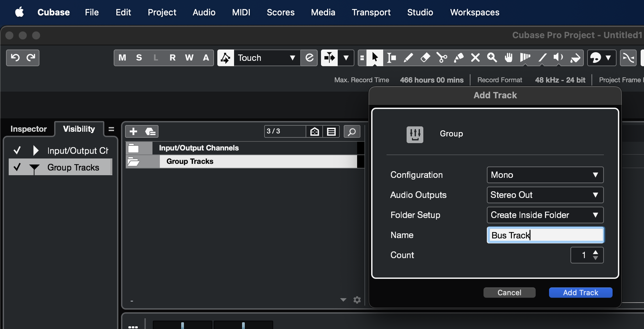Toggle Input/Output Channels visibility checkmark
Viewport: 644px width, 329px height.
pos(17,150)
